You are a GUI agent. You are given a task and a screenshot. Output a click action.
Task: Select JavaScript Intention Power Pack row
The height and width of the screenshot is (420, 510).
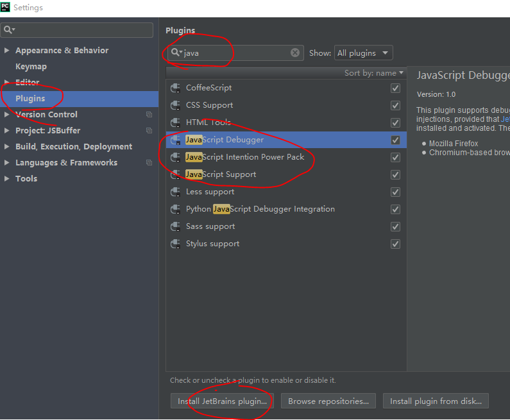[286, 157]
